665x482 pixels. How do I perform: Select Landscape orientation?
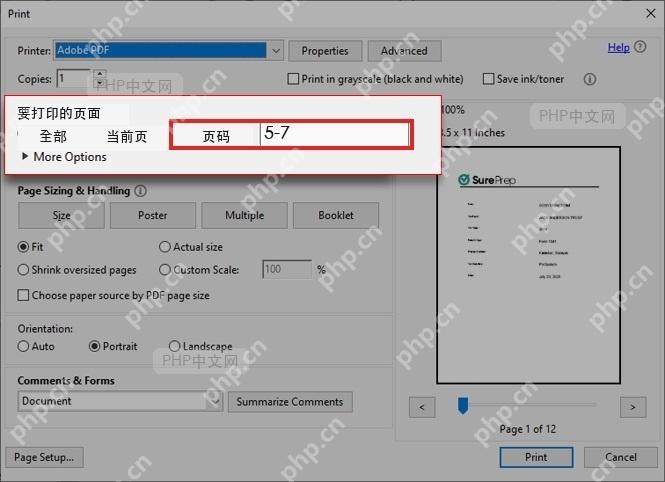pyautogui.click(x=174, y=346)
